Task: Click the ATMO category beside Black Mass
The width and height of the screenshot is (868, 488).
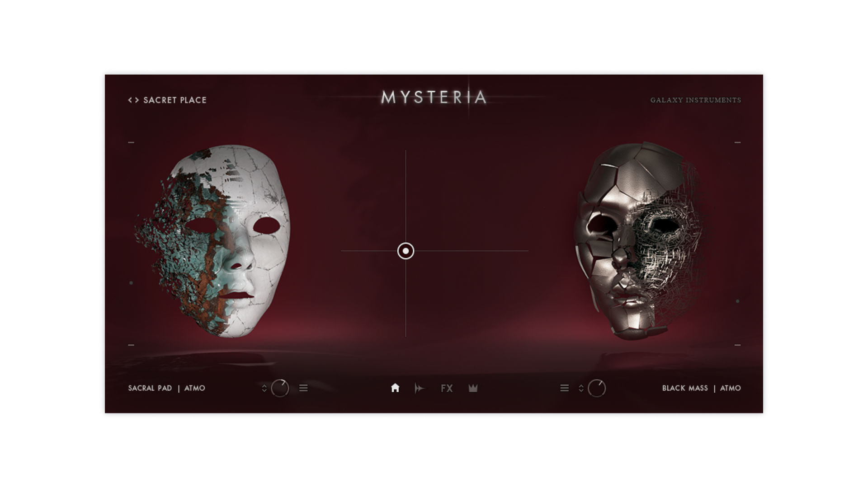Action: pos(730,388)
